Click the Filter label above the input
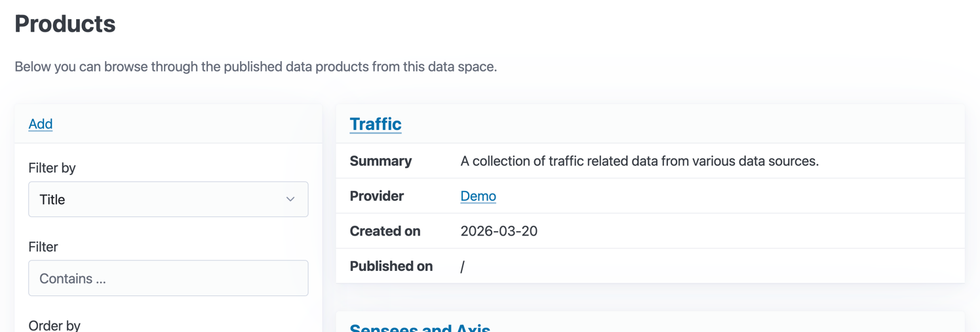The image size is (980, 332). [x=43, y=247]
